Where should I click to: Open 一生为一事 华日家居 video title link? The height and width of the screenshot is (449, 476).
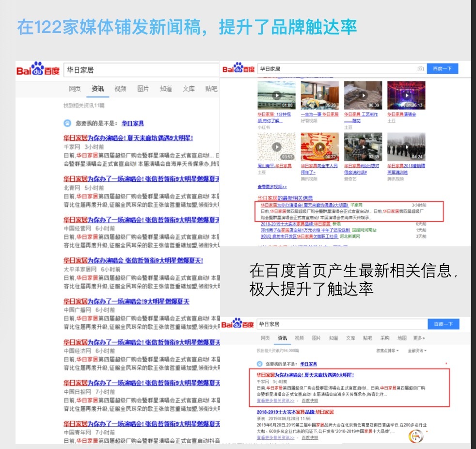point(319,114)
